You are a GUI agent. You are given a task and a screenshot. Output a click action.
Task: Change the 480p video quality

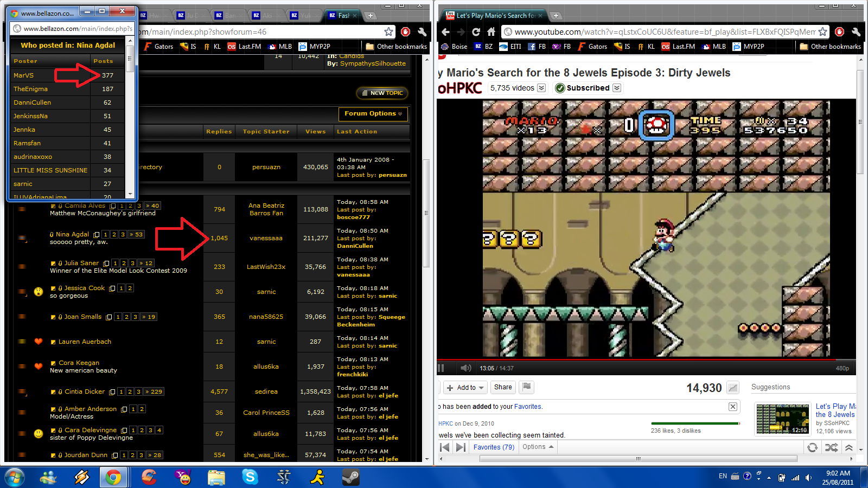[842, 368]
